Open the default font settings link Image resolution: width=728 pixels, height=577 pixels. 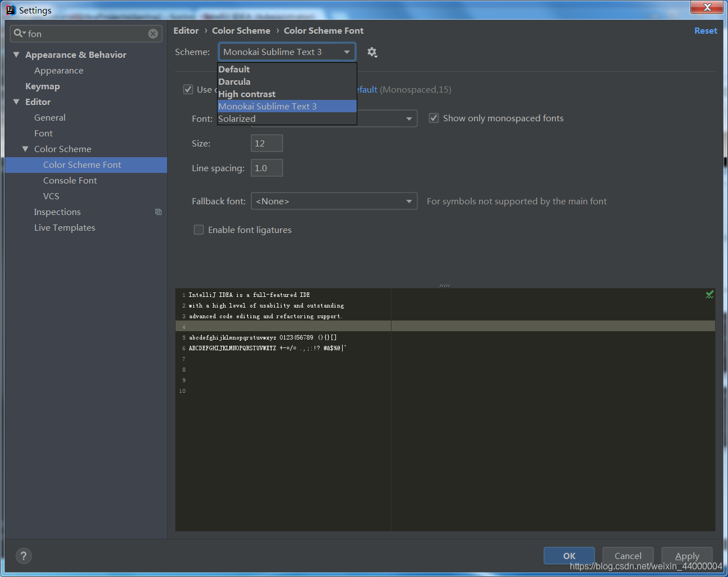367,89
